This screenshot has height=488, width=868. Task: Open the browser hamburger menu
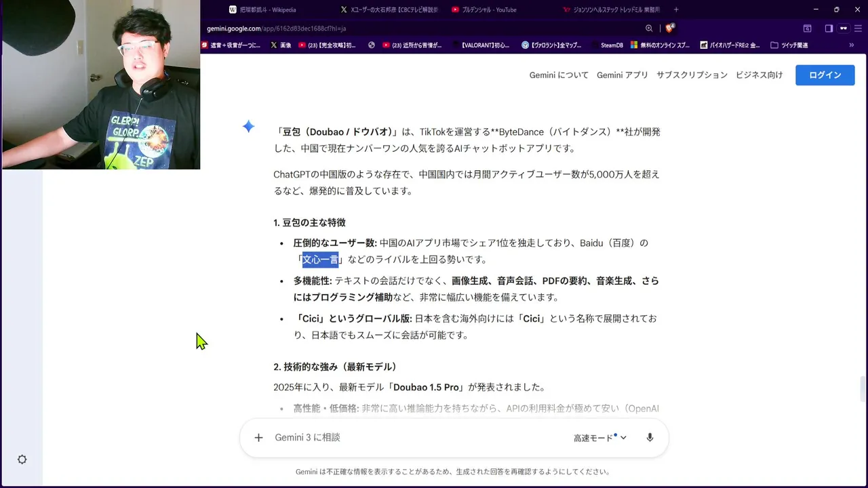click(x=859, y=28)
